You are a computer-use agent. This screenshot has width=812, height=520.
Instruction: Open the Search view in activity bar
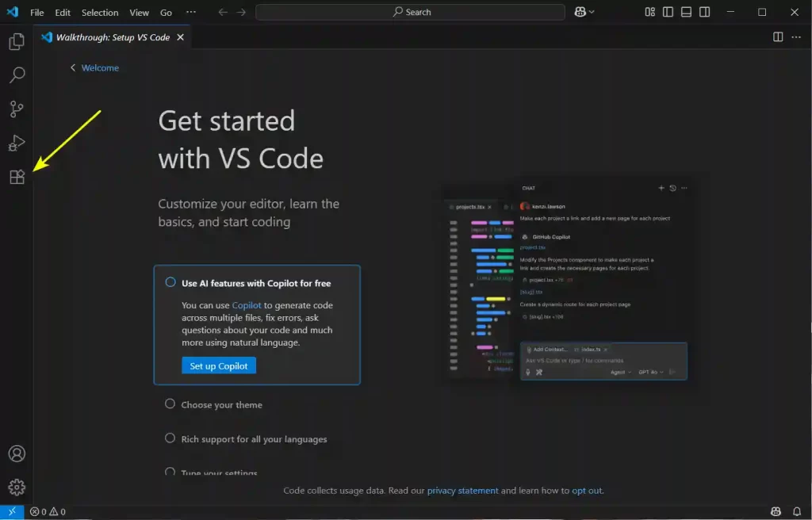(x=17, y=75)
